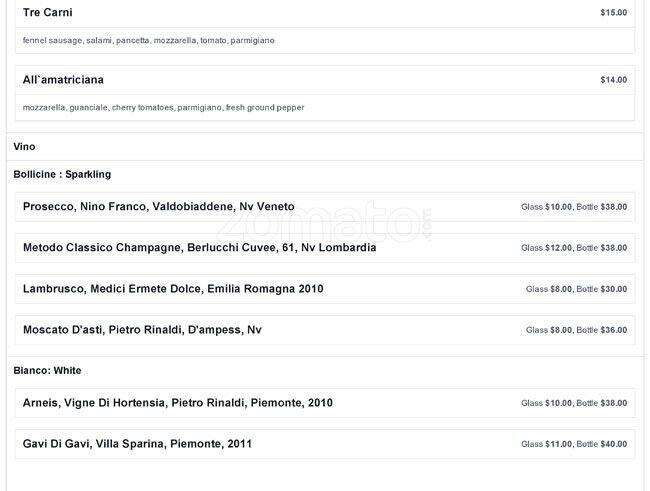650x491 pixels.
Task: Click the Gavi Di Gavi Bottle $40.00 price
Action: coord(602,444)
